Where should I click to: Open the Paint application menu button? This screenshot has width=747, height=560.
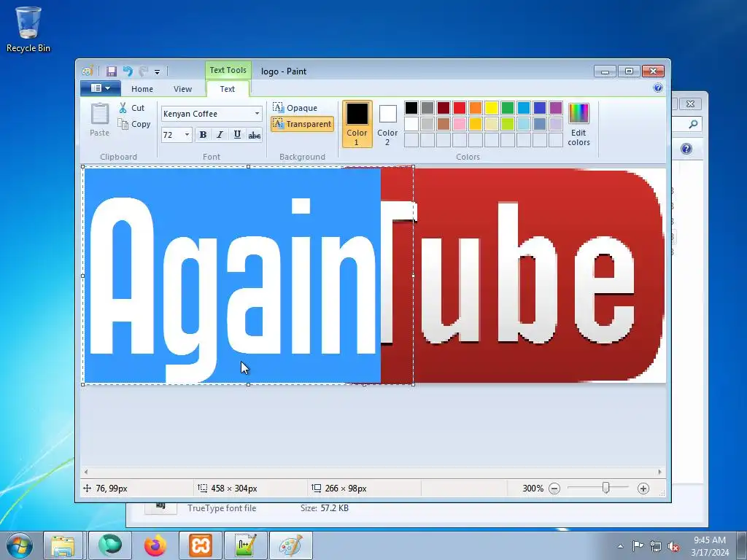[101, 88]
